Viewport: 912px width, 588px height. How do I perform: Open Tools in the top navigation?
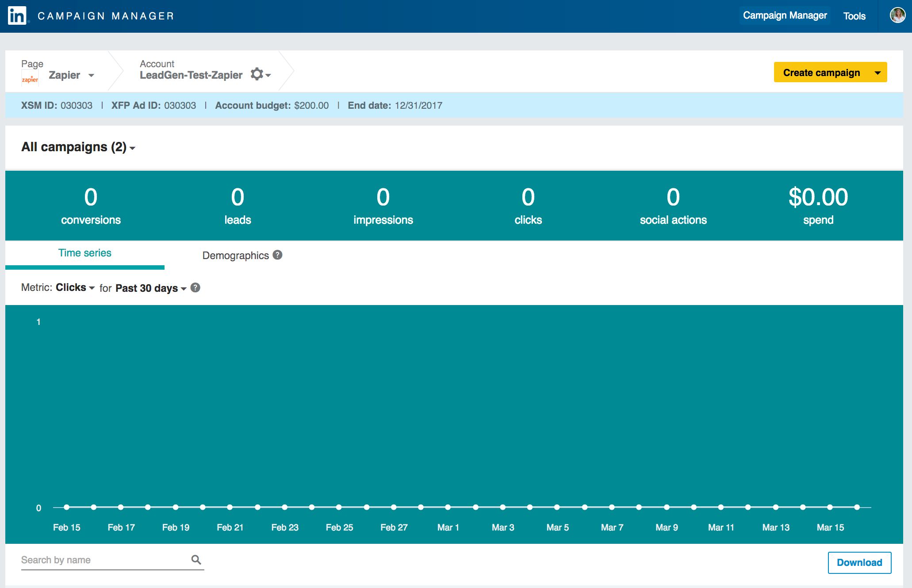854,16
